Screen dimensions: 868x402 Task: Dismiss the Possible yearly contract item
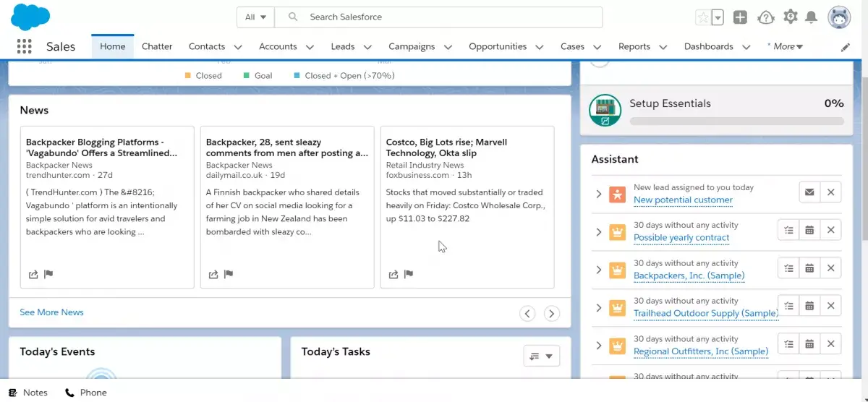[x=831, y=230]
